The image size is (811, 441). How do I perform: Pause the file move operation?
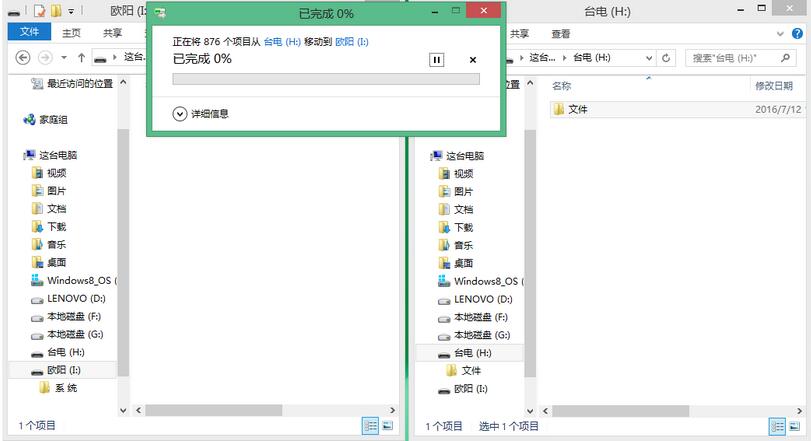pos(436,60)
